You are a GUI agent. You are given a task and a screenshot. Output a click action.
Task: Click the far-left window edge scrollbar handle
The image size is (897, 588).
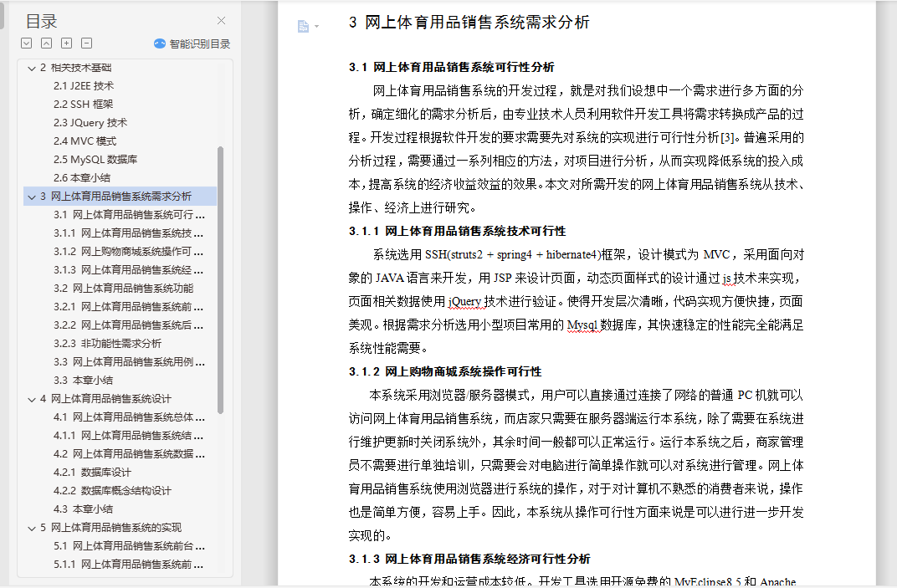2,14
